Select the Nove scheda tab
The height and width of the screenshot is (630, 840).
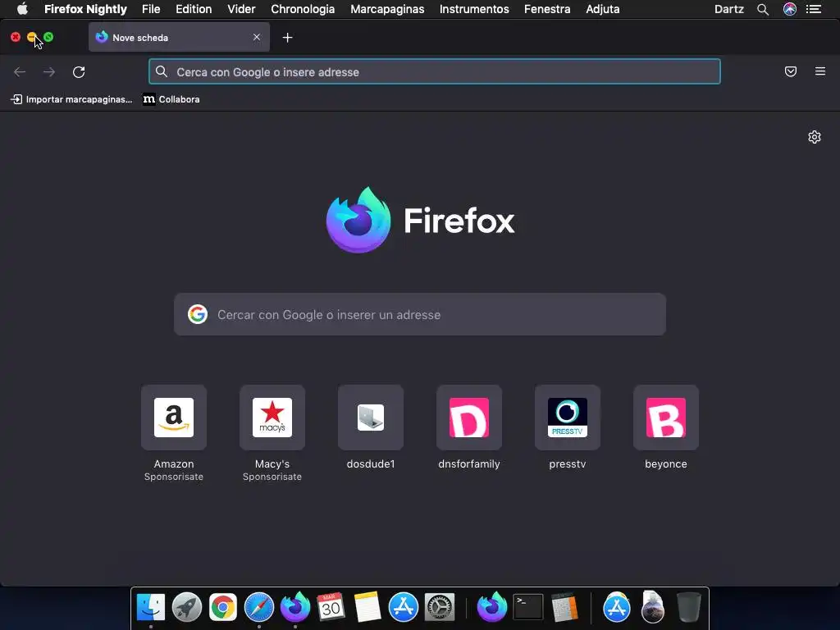point(179,38)
